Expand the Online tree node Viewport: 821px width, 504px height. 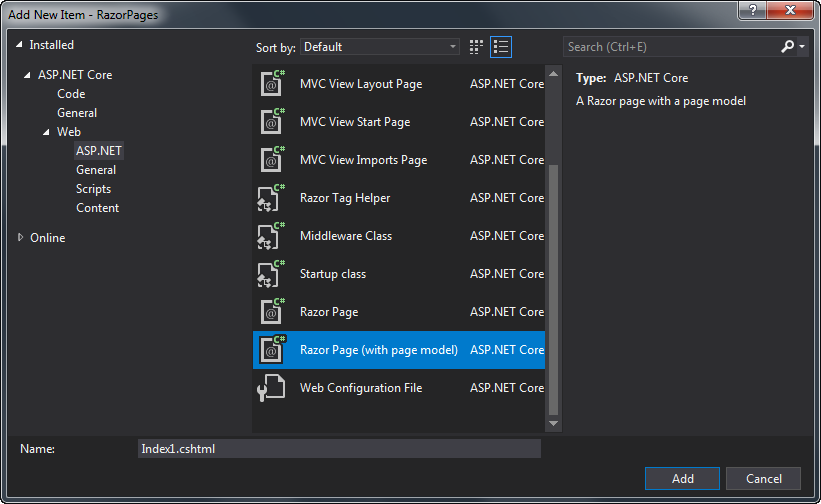(x=20, y=238)
